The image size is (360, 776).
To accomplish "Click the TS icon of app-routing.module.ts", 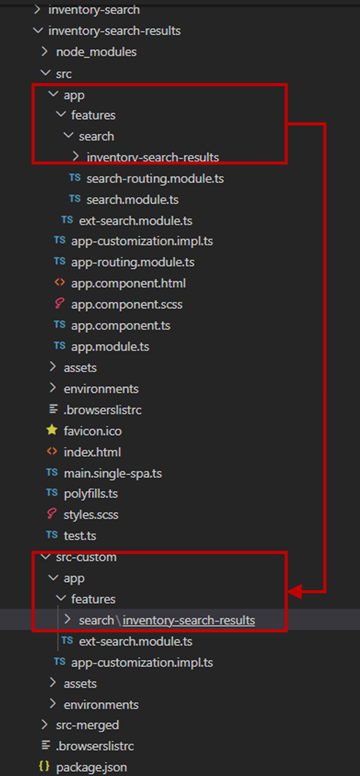I will tap(59, 262).
